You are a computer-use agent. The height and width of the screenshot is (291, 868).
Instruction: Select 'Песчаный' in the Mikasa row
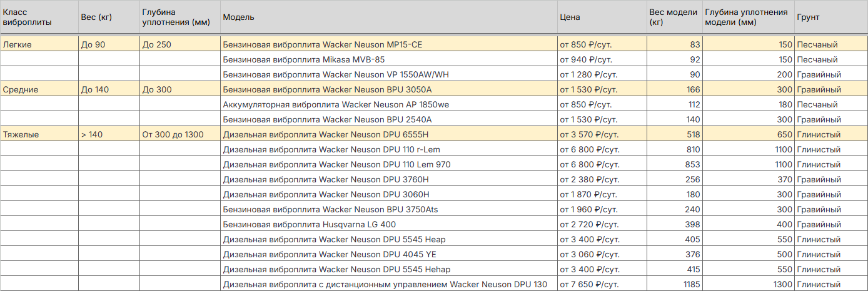pos(831,60)
